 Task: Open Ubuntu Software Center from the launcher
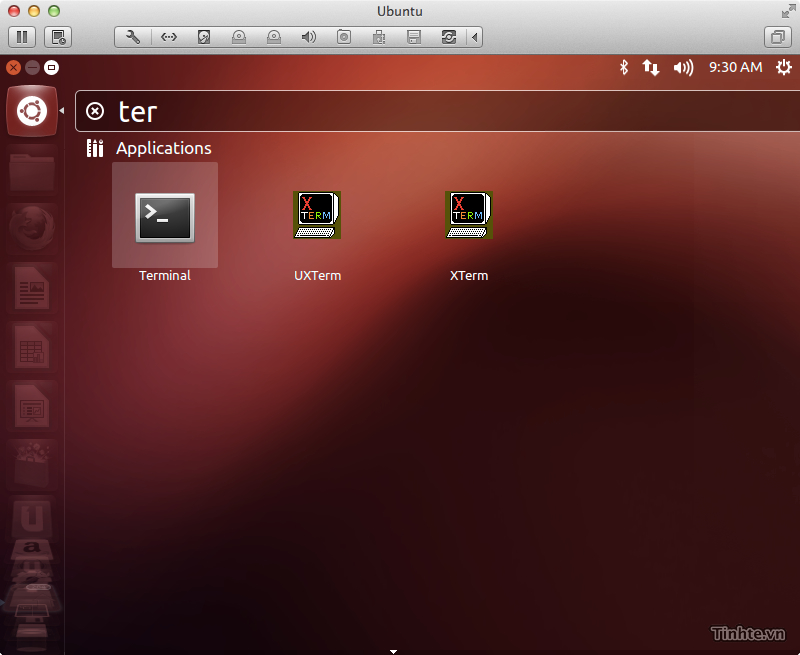click(32, 464)
